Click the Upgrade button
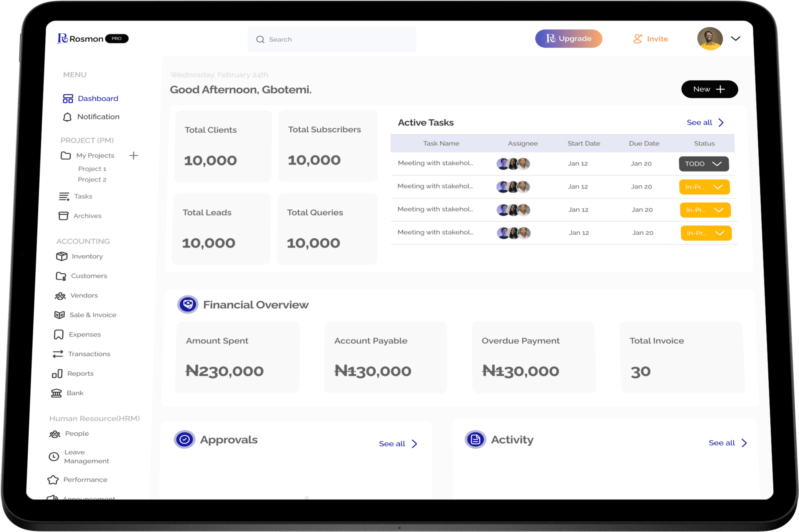Viewport: 799px width, 532px height. (x=569, y=39)
